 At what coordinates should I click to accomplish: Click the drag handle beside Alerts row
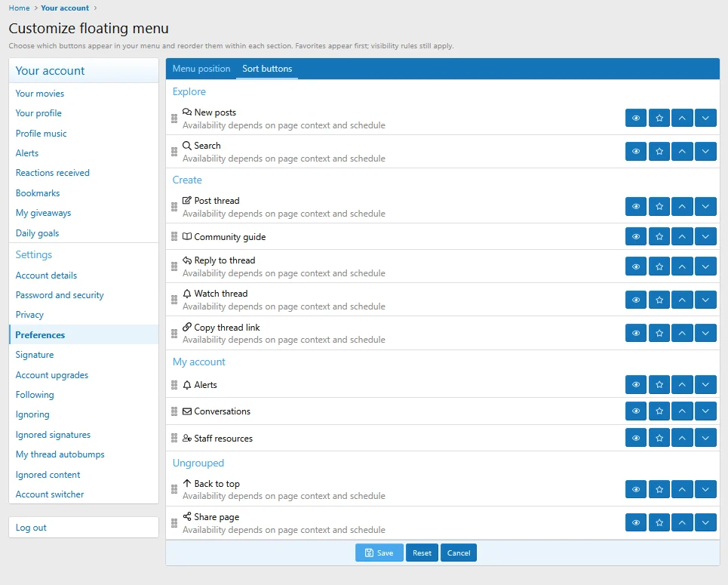[174, 385]
